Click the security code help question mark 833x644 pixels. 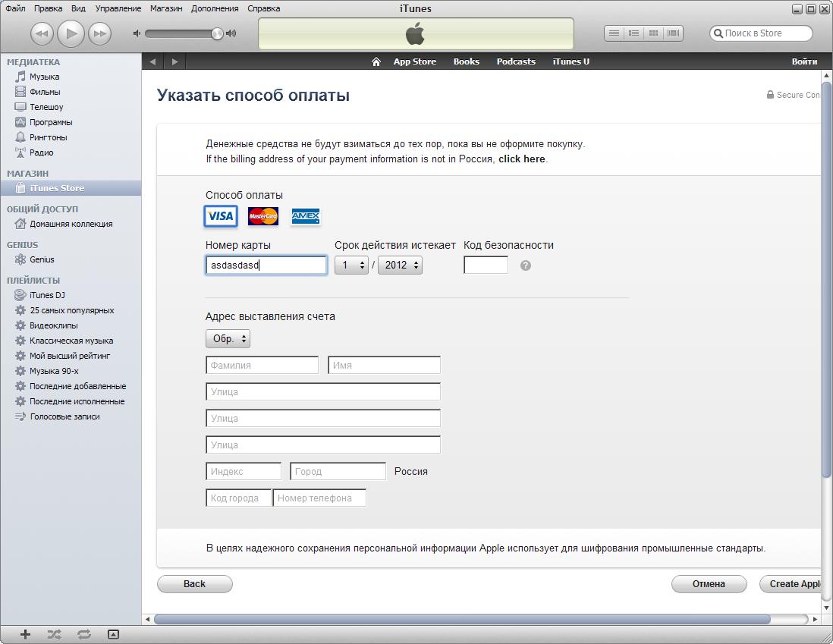click(526, 265)
